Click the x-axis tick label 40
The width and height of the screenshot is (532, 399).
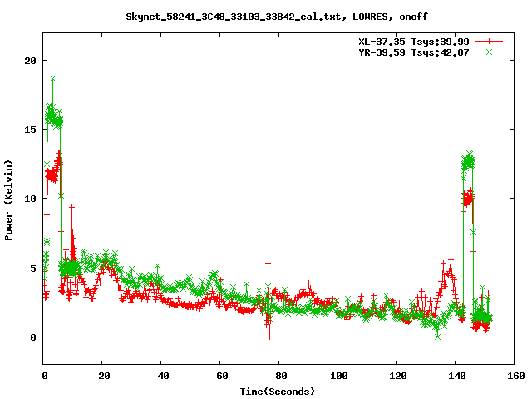163,376
